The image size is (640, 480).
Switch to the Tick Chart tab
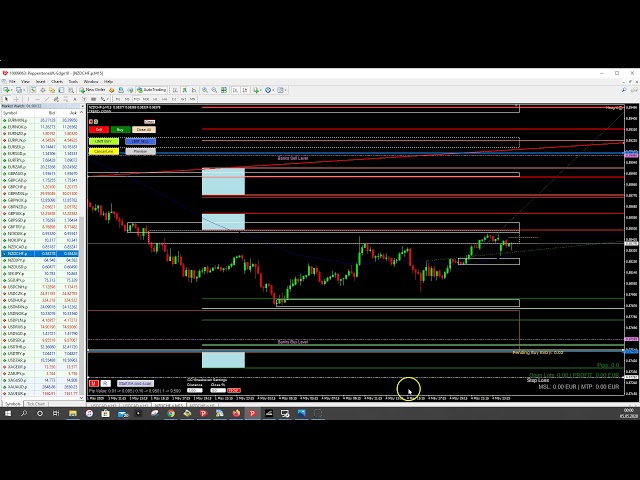35,404
